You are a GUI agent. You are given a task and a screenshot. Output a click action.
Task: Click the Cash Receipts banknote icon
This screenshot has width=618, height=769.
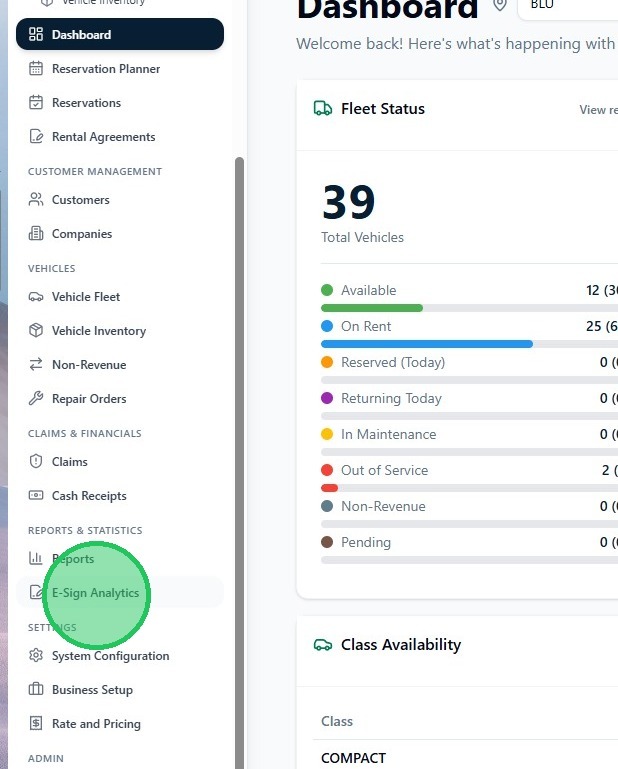click(36, 495)
